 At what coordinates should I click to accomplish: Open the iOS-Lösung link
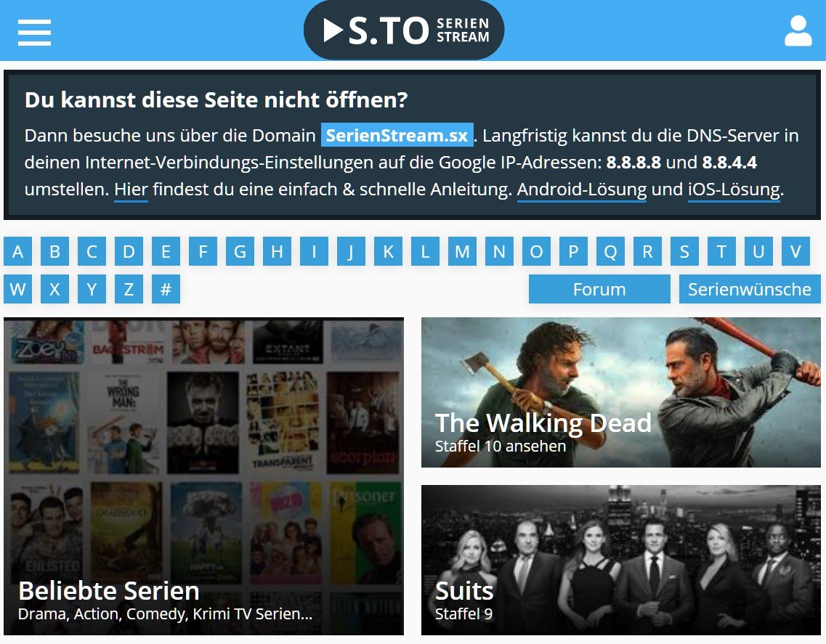pyautogui.click(x=734, y=189)
